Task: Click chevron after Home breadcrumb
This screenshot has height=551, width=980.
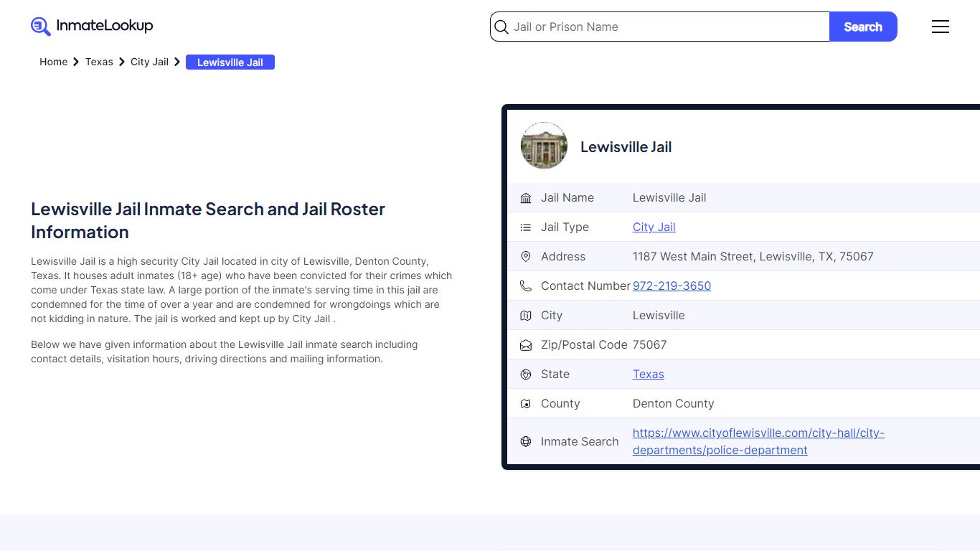Action: click(76, 62)
